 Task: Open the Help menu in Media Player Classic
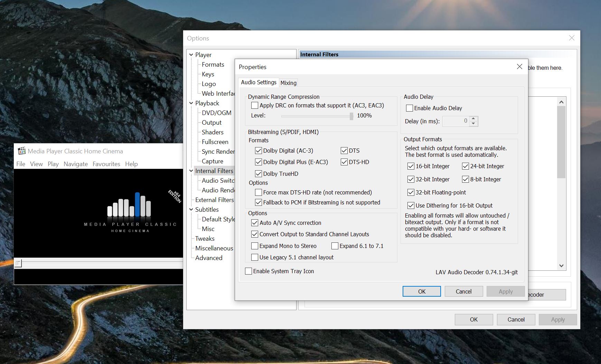point(131,164)
